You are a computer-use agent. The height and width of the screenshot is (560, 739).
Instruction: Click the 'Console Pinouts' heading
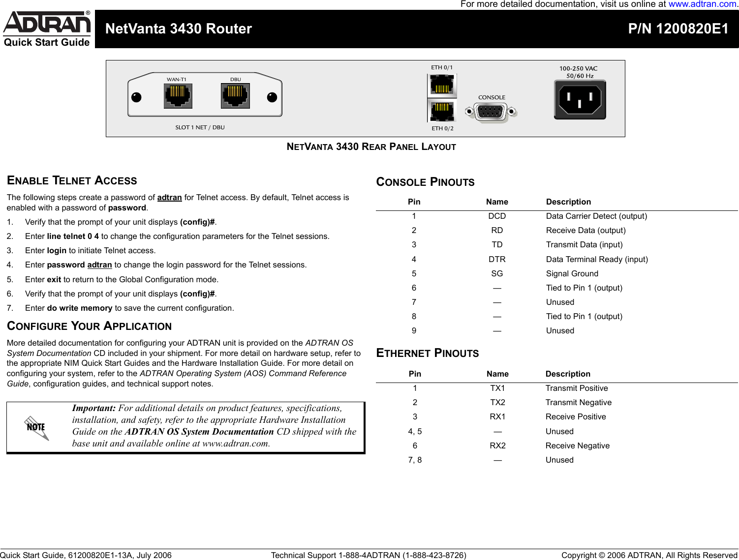[x=425, y=182]
